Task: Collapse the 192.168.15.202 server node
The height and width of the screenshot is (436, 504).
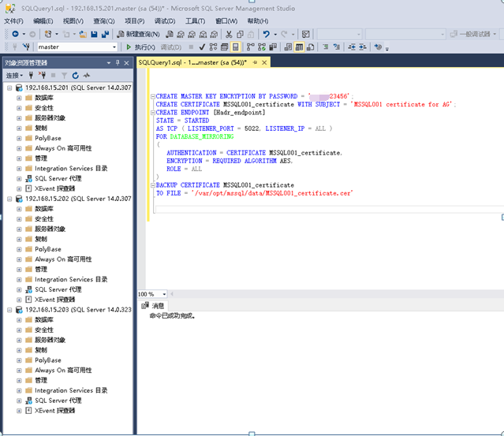Action: pyautogui.click(x=9, y=199)
